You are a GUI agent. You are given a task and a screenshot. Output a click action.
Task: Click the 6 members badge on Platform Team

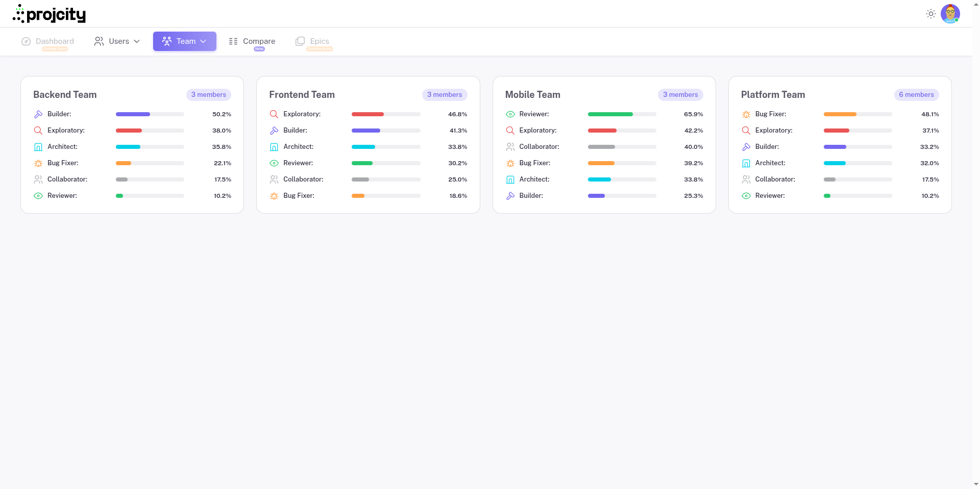(916, 95)
